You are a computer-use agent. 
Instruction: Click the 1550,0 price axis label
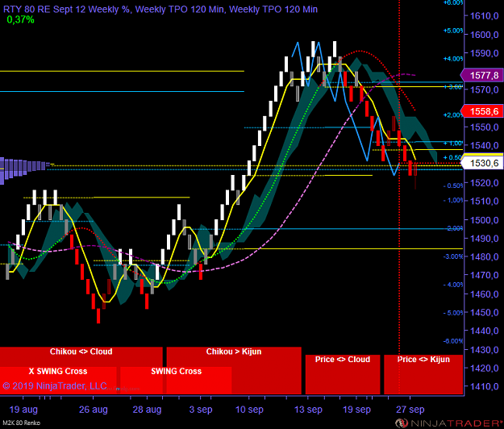coord(484,127)
